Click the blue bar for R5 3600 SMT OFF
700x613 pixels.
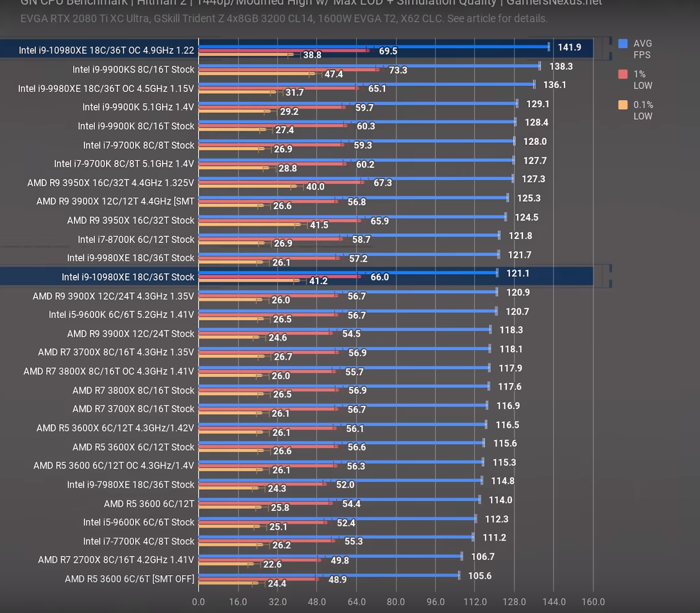point(329,575)
